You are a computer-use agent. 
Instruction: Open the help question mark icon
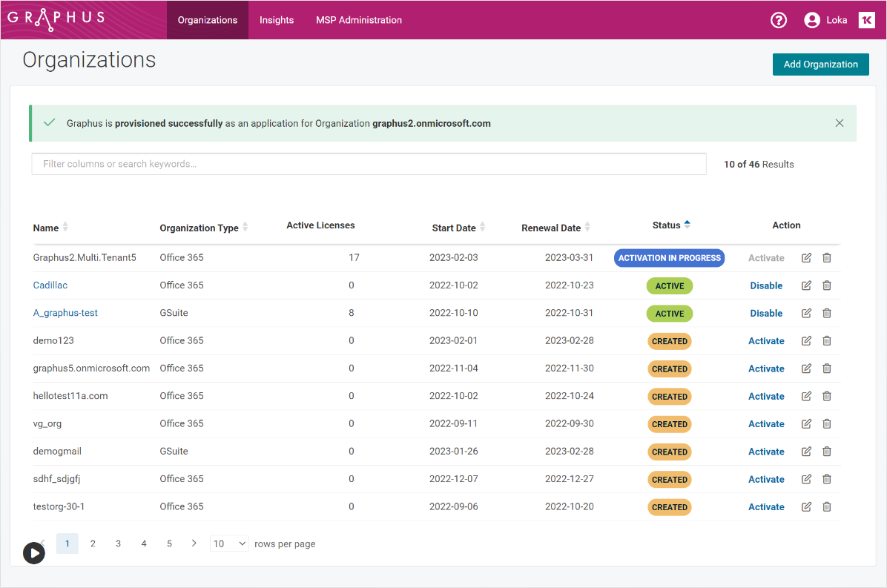point(779,20)
